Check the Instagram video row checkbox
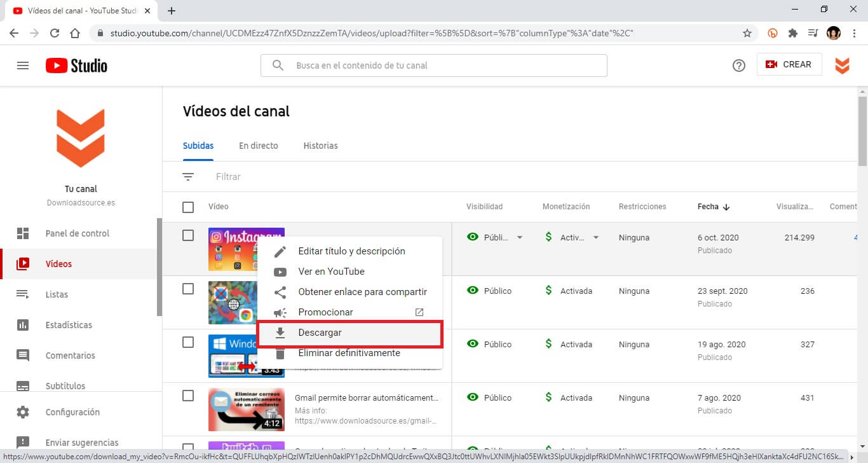The width and height of the screenshot is (868, 463). (x=188, y=235)
